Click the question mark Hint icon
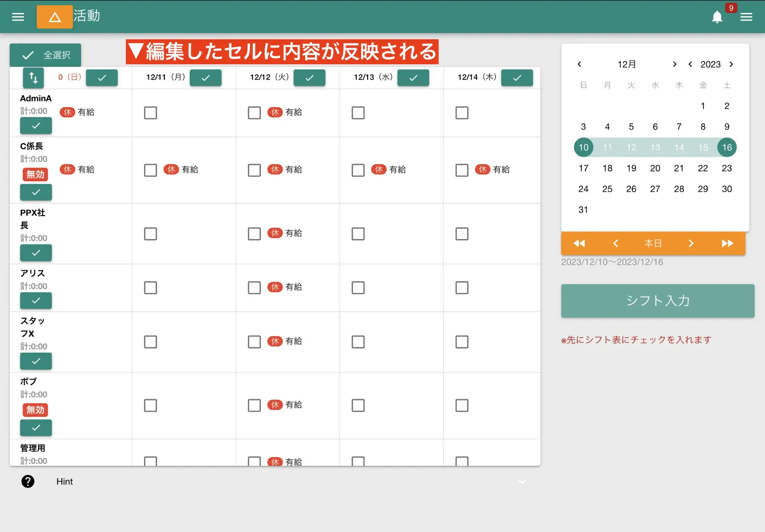The width and height of the screenshot is (765, 532). click(x=28, y=481)
